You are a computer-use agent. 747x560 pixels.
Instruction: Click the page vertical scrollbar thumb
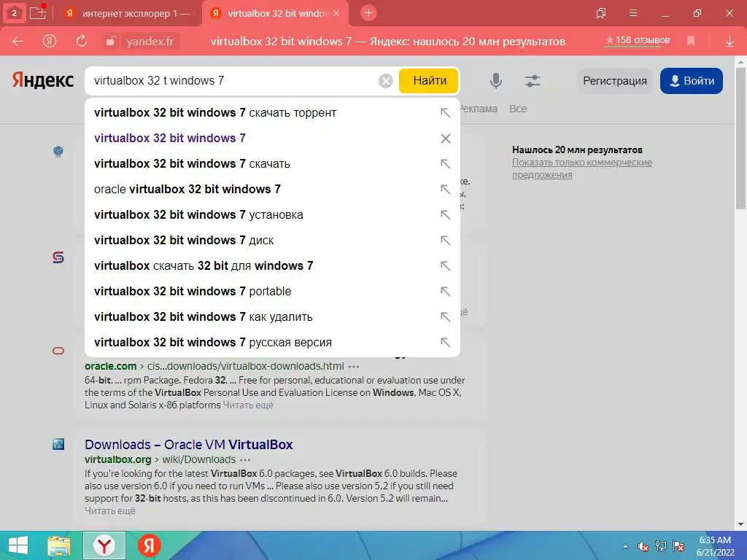click(741, 138)
